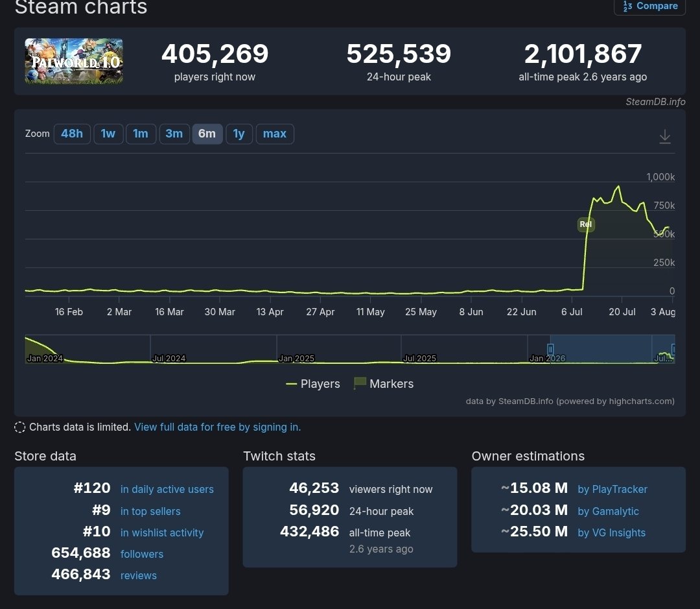
Task: Select the 3m zoom range
Action: pyautogui.click(x=174, y=134)
